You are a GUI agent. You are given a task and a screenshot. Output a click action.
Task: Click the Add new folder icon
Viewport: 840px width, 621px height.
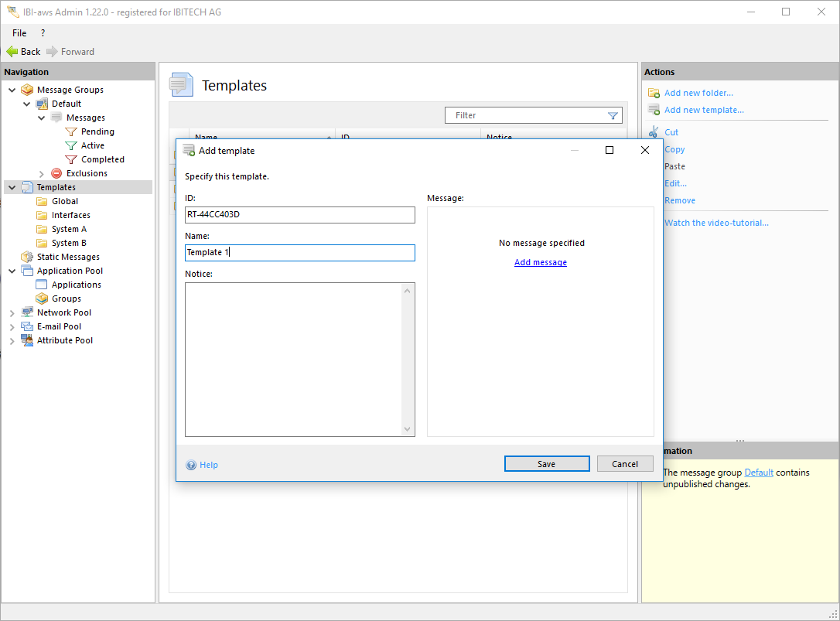coord(654,93)
